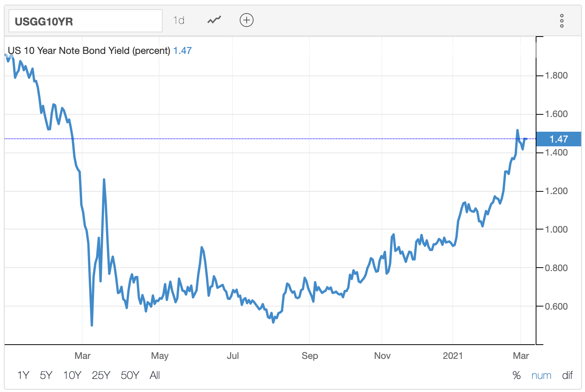Viewport: 585px width, 392px height.
Task: Click the USGG10YR ticker input field
Action: (x=85, y=21)
